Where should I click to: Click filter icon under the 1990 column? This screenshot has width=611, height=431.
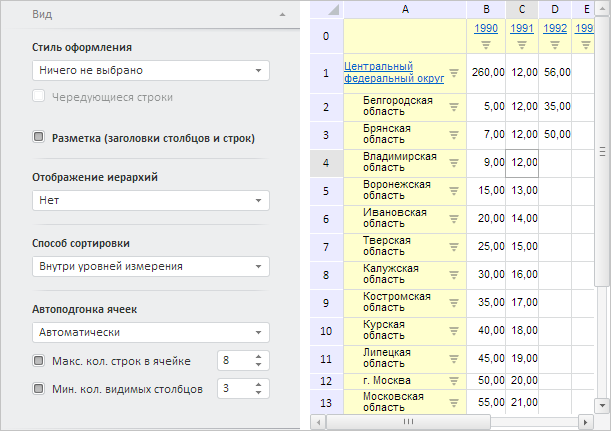pos(486,44)
